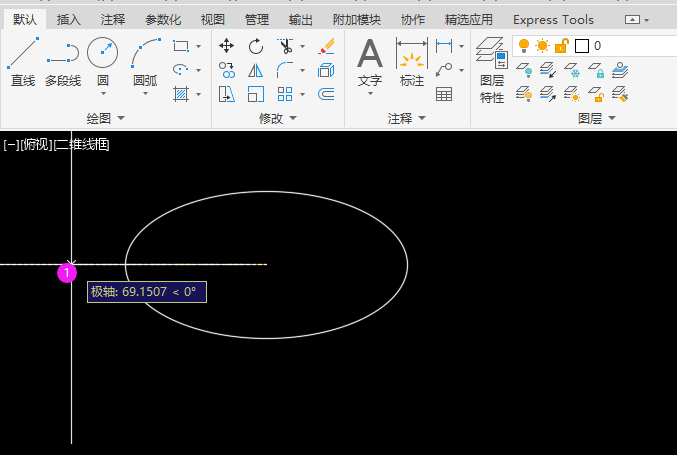Click the Layer Freeze snowflake tool
This screenshot has height=455, width=677.
pyautogui.click(x=572, y=70)
